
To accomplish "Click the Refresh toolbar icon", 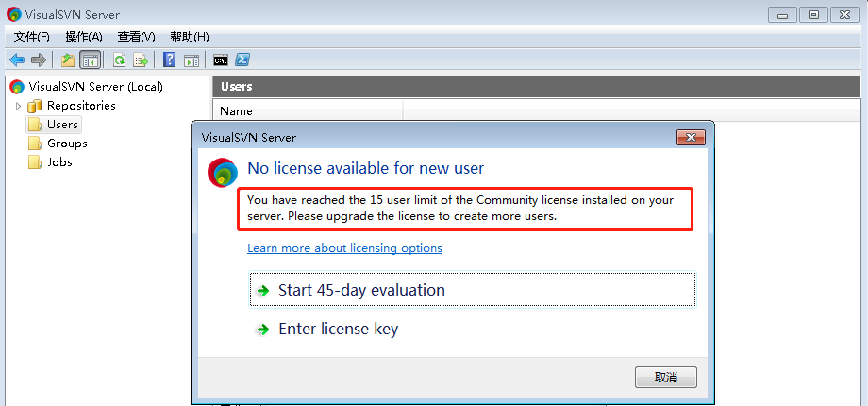I will pos(120,59).
